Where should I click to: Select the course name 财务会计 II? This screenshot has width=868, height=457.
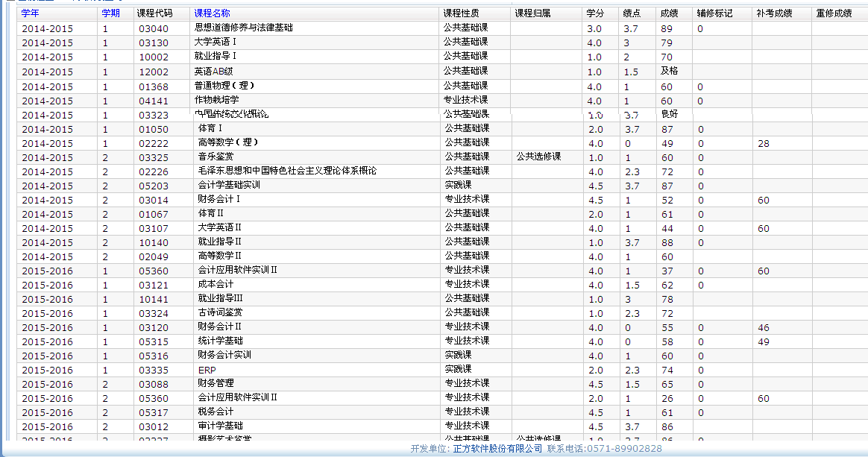[x=220, y=327]
